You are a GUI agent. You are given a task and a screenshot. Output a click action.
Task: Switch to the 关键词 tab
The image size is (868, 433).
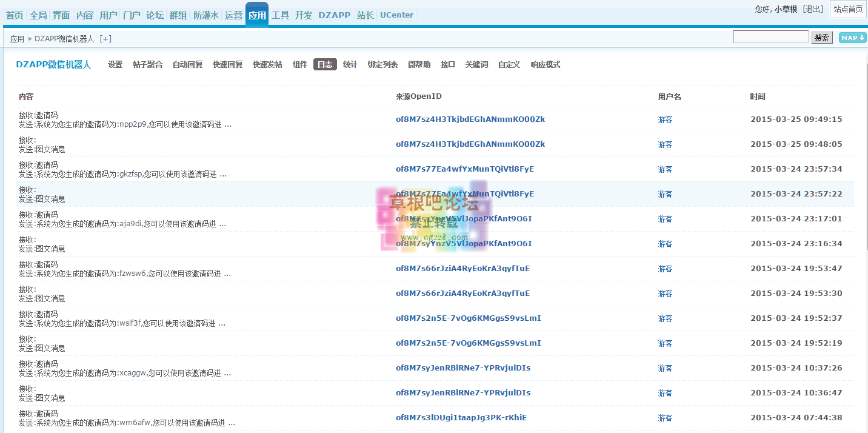[x=476, y=64]
